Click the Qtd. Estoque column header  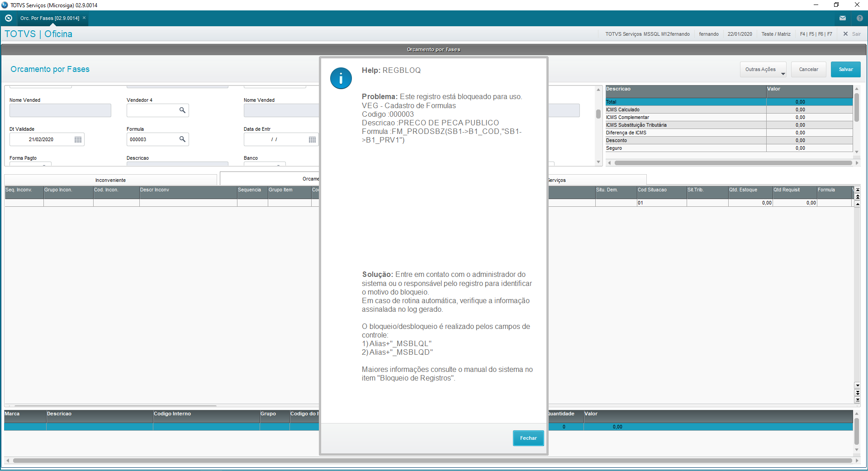pyautogui.click(x=751, y=192)
